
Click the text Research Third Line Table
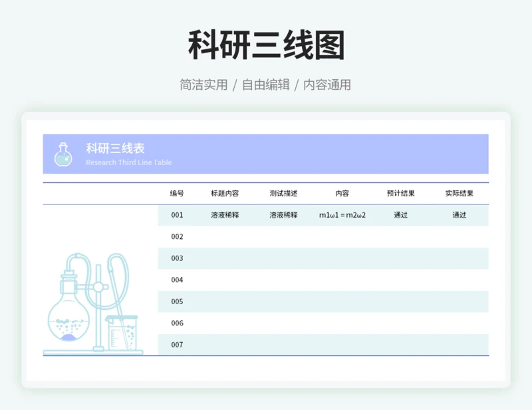[129, 162]
